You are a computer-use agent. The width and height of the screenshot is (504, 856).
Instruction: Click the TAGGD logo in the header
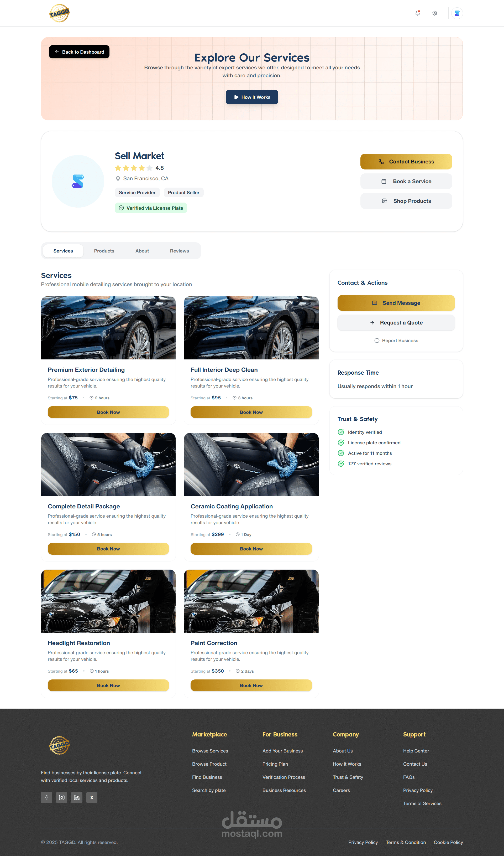tap(59, 13)
